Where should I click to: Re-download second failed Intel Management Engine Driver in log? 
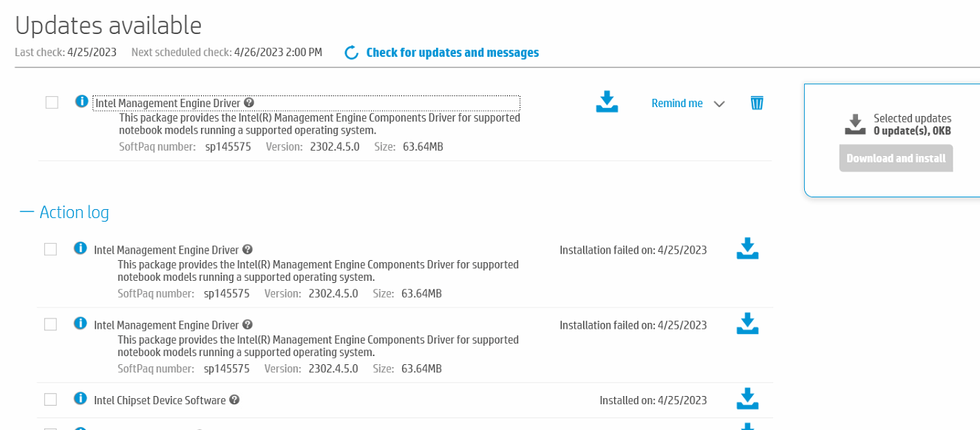pos(748,324)
